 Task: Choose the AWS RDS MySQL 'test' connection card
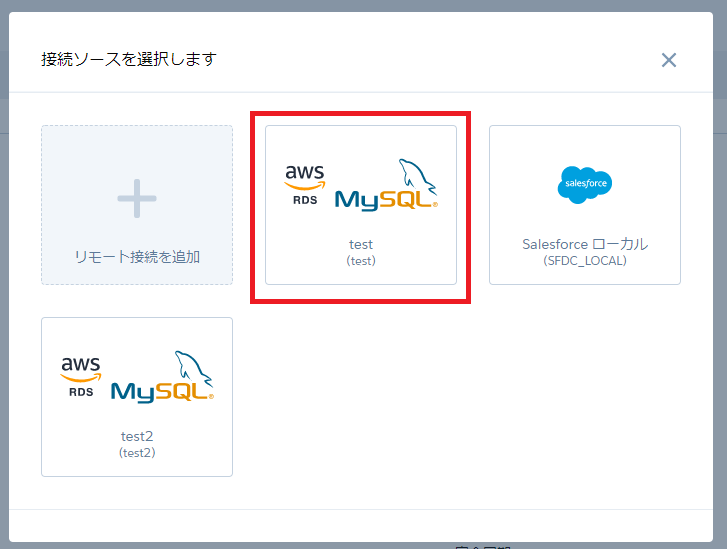[x=361, y=205]
